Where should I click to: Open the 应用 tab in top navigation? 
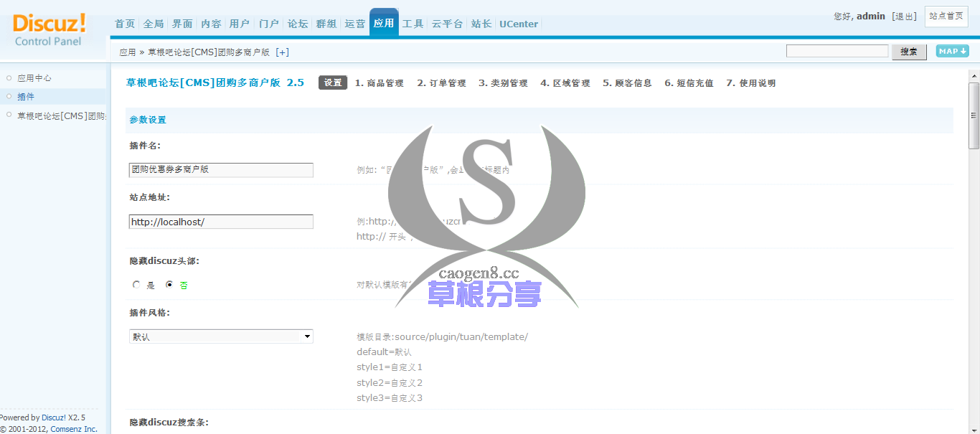click(384, 23)
